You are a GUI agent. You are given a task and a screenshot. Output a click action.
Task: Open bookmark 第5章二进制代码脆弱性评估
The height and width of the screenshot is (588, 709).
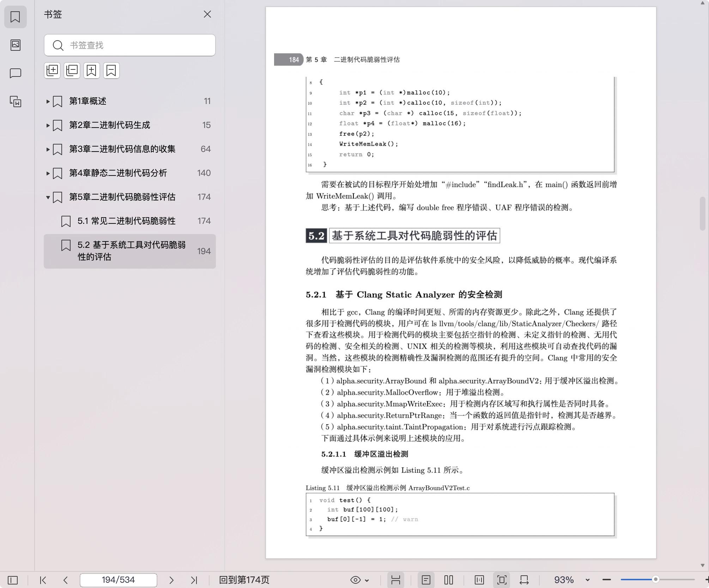tap(122, 197)
